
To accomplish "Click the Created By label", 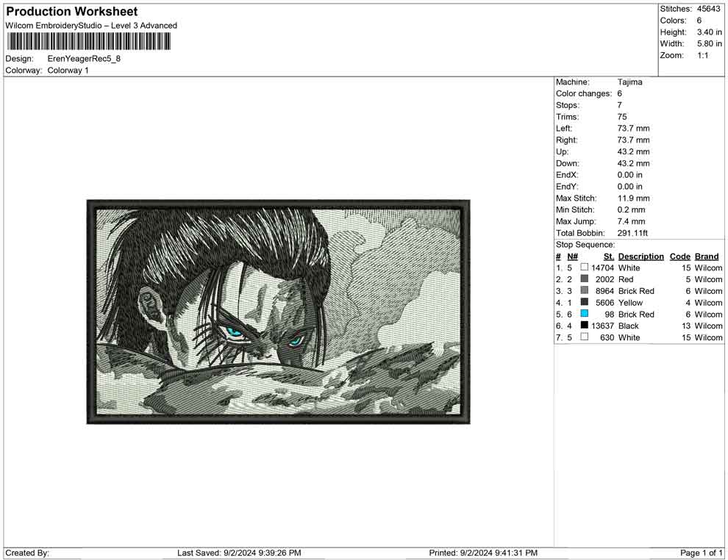I will tap(27, 553).
